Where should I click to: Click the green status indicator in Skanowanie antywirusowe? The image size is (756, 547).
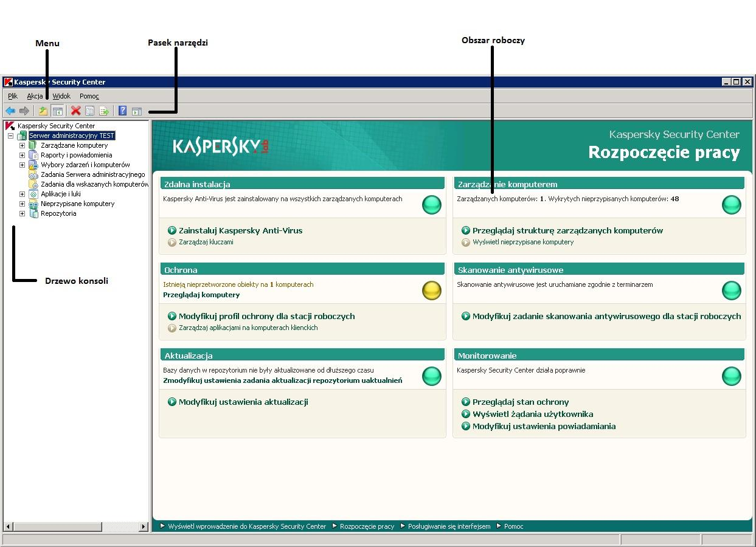click(x=732, y=291)
